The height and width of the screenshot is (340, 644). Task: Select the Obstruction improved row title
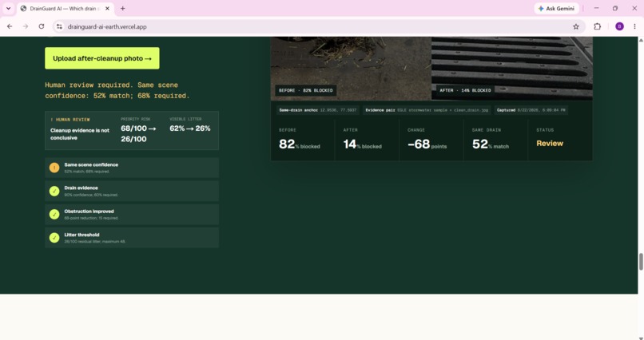(x=89, y=212)
